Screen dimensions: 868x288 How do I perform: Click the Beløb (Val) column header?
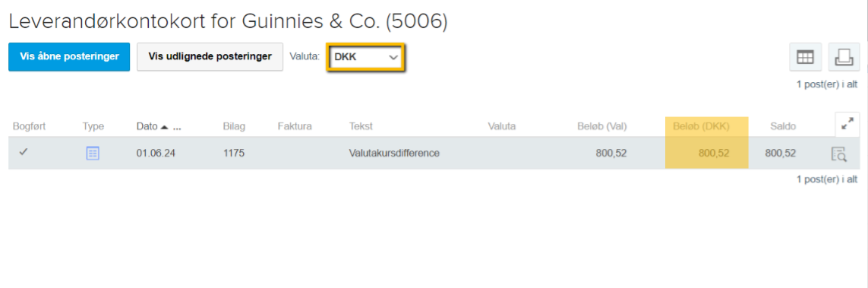coord(601,126)
